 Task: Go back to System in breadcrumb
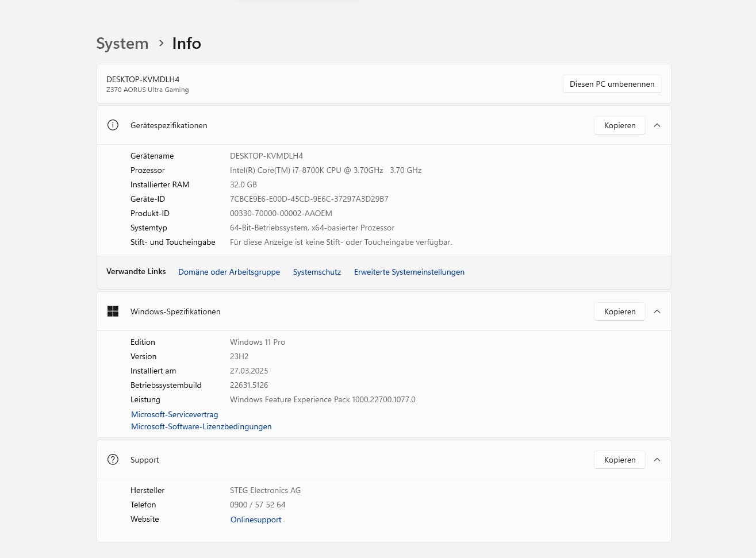(x=122, y=44)
